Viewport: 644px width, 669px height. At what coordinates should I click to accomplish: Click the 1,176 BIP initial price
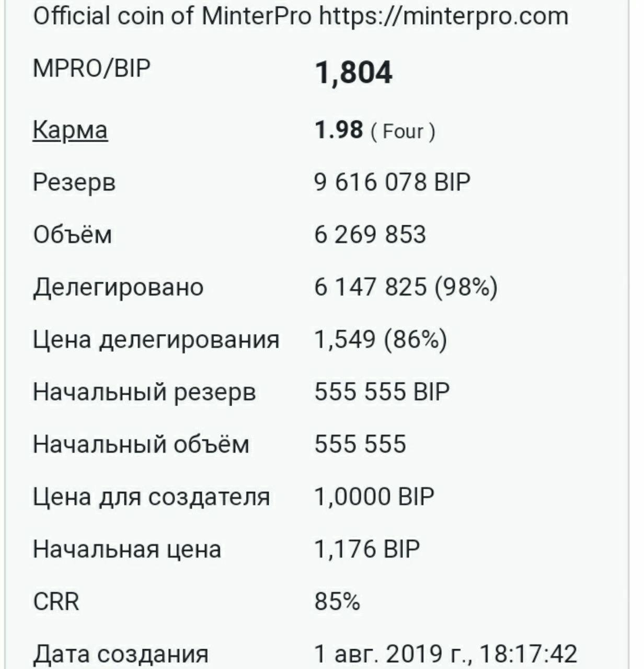pyautogui.click(x=367, y=549)
